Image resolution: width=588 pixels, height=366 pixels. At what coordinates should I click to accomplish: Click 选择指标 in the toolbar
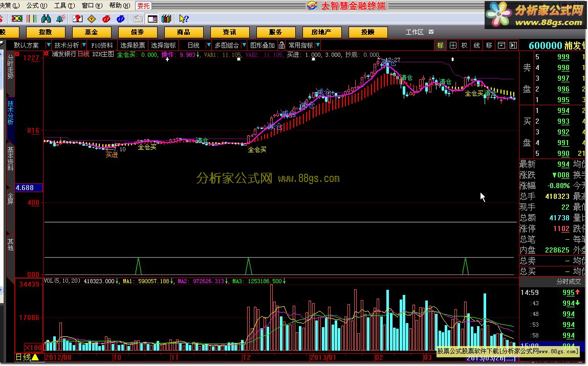pos(163,45)
